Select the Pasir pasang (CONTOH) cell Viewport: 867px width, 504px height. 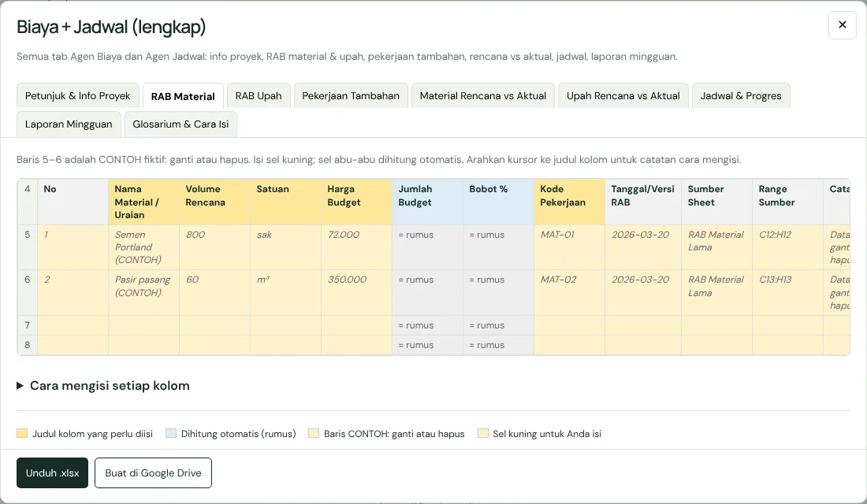pos(143,292)
